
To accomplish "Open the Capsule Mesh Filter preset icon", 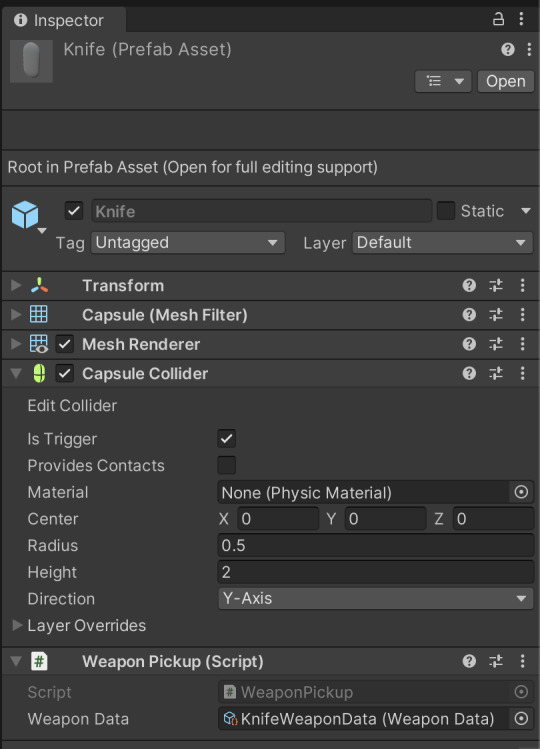I will [x=496, y=315].
